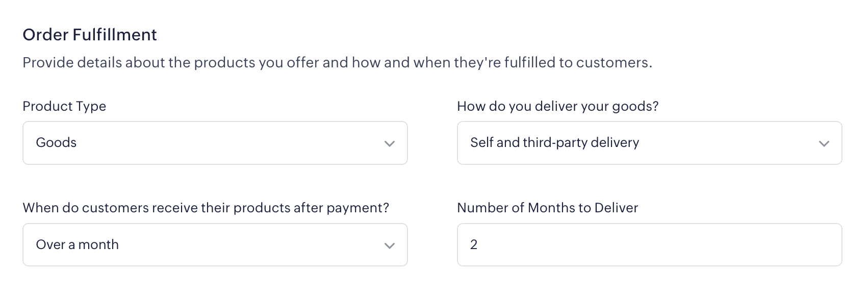Click the chevron arrow next to Over a month
Screen dimensions: 868x295
390,245
